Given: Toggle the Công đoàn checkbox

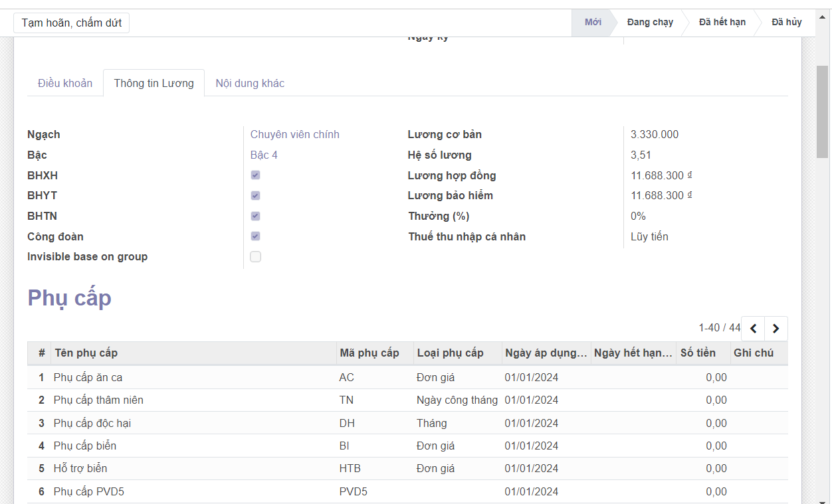Looking at the screenshot, I should (255, 236).
